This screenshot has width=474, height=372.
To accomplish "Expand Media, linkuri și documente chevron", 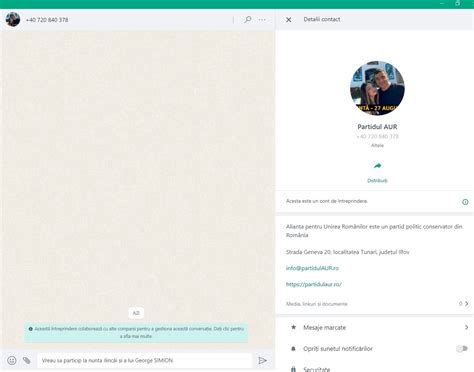I will point(467,304).
